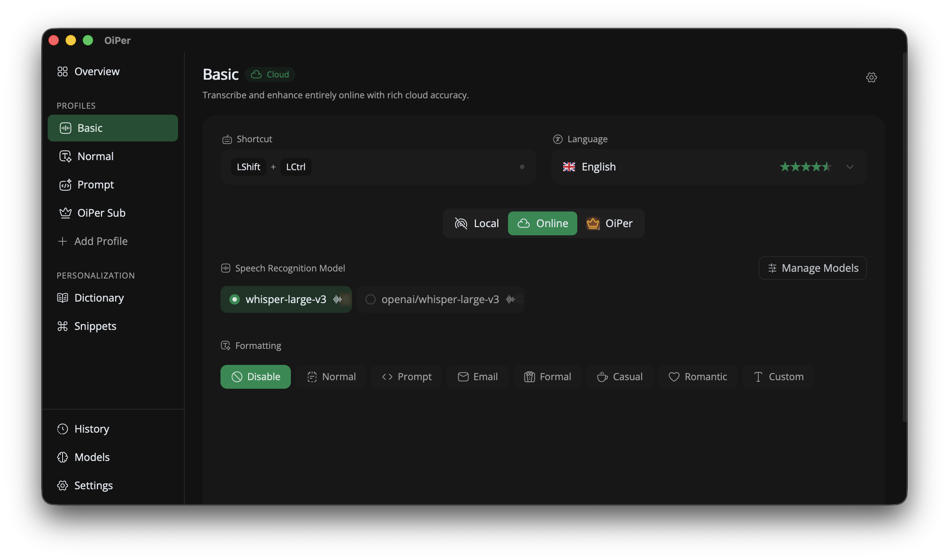Choose Email formatting
This screenshot has height=560, width=949.
coord(477,376)
